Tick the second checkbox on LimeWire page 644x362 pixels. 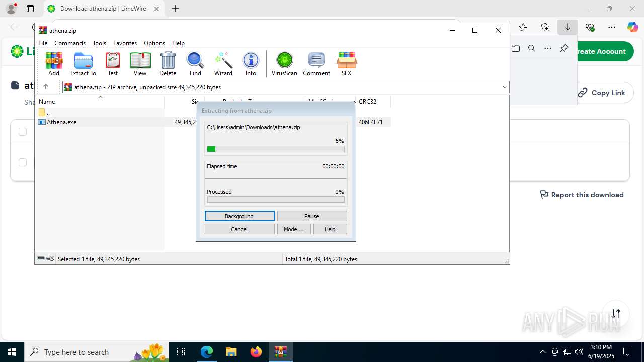click(23, 162)
